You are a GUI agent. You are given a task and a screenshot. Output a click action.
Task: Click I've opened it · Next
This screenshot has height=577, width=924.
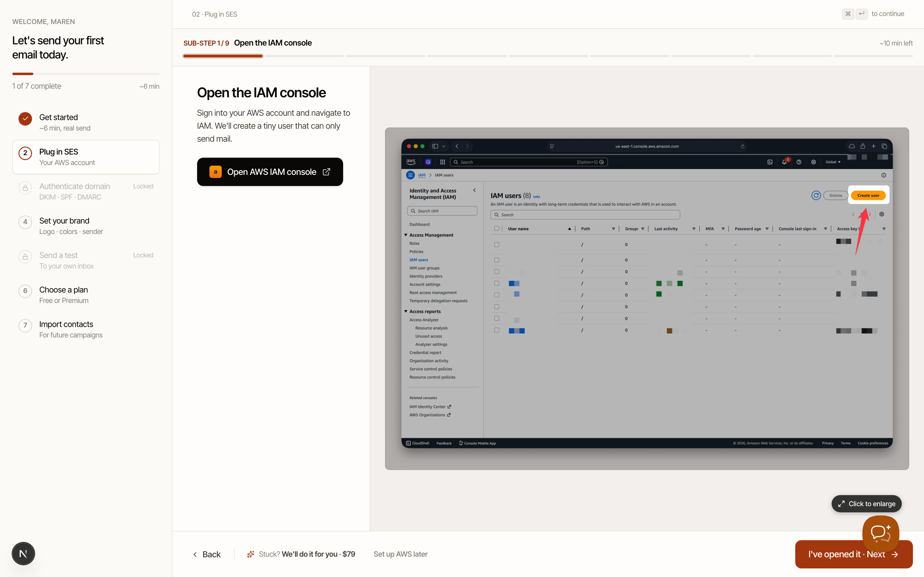tap(853, 554)
